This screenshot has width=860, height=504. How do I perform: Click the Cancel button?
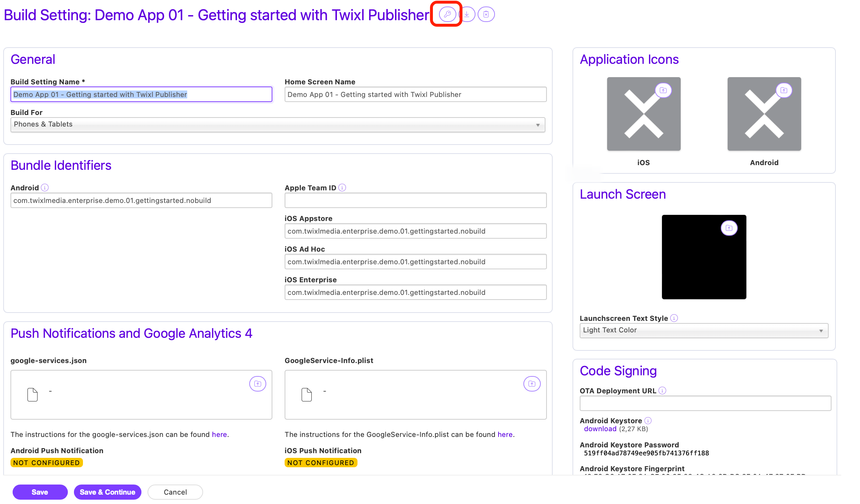pyautogui.click(x=175, y=492)
